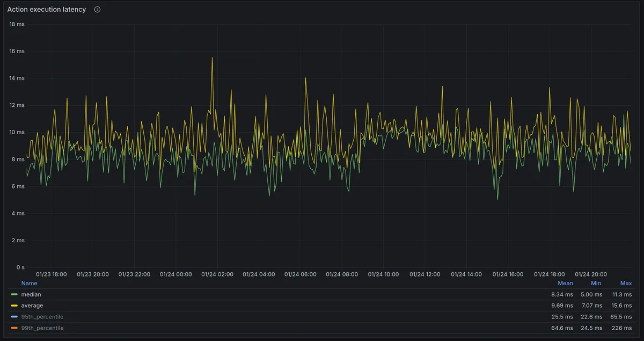Click the 95th_percentile max value 65.5 ms
644x341 pixels.
click(621, 317)
